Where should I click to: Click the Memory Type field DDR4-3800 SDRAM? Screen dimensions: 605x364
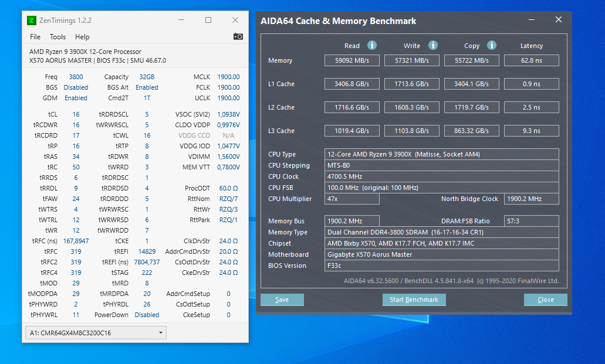[x=442, y=232]
